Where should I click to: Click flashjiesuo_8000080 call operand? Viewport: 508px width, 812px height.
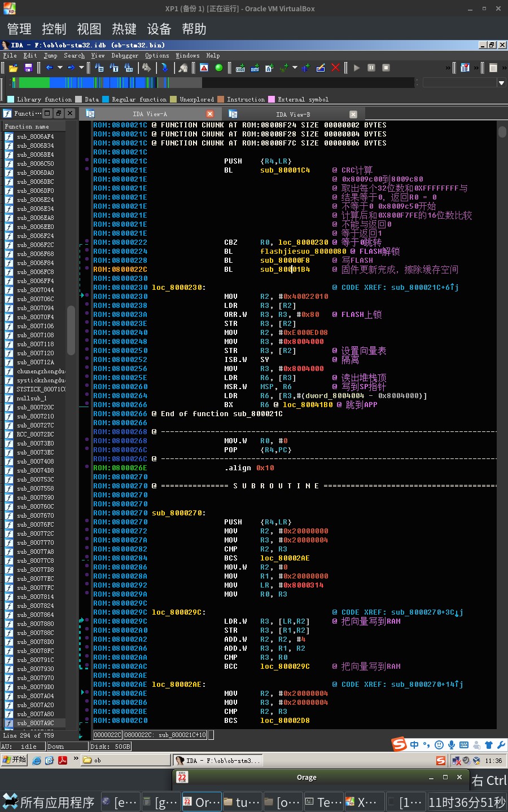click(303, 251)
